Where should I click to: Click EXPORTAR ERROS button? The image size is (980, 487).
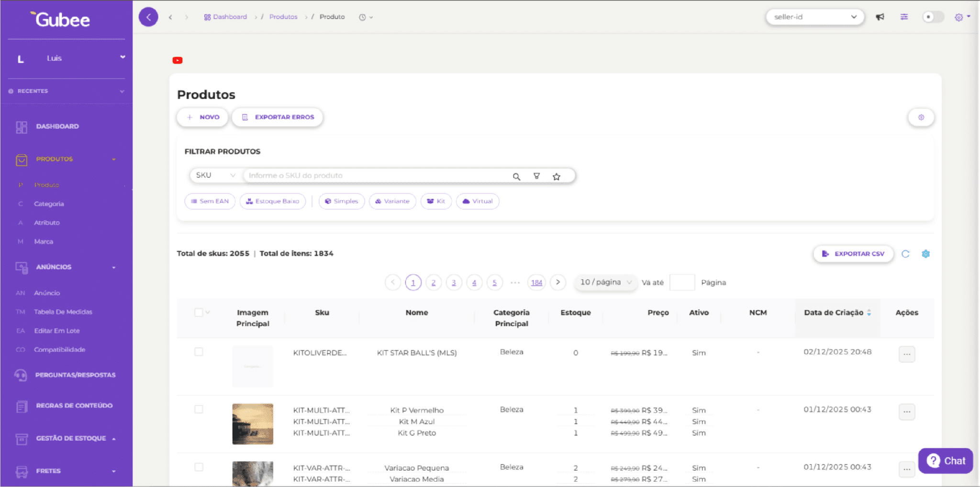[x=278, y=117]
